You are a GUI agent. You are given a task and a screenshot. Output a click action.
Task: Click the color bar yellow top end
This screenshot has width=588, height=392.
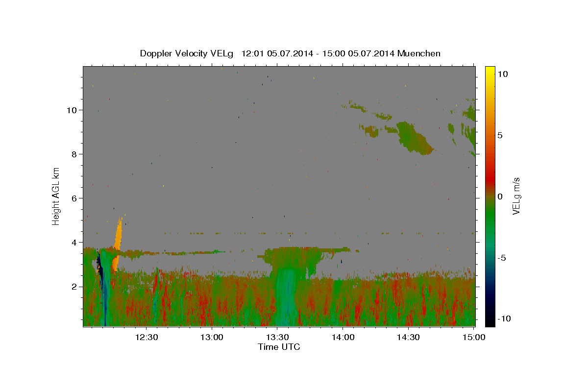tap(490, 70)
